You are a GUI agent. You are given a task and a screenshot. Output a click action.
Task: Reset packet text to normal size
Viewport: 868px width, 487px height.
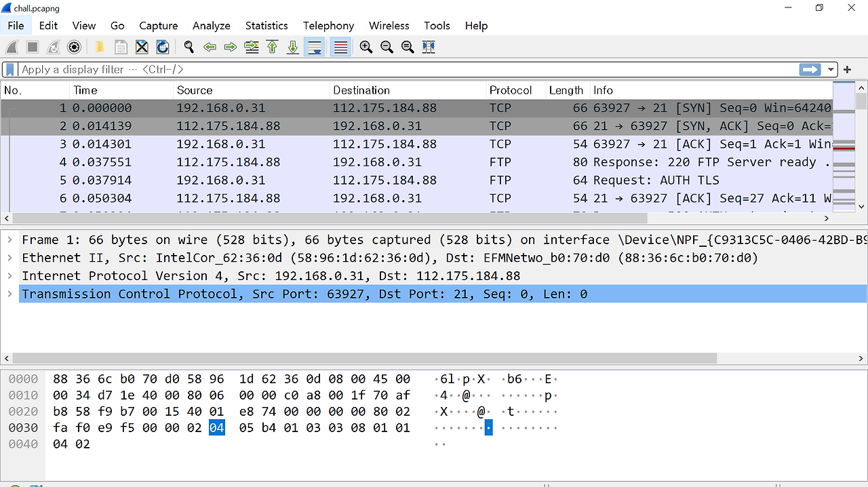[408, 47]
